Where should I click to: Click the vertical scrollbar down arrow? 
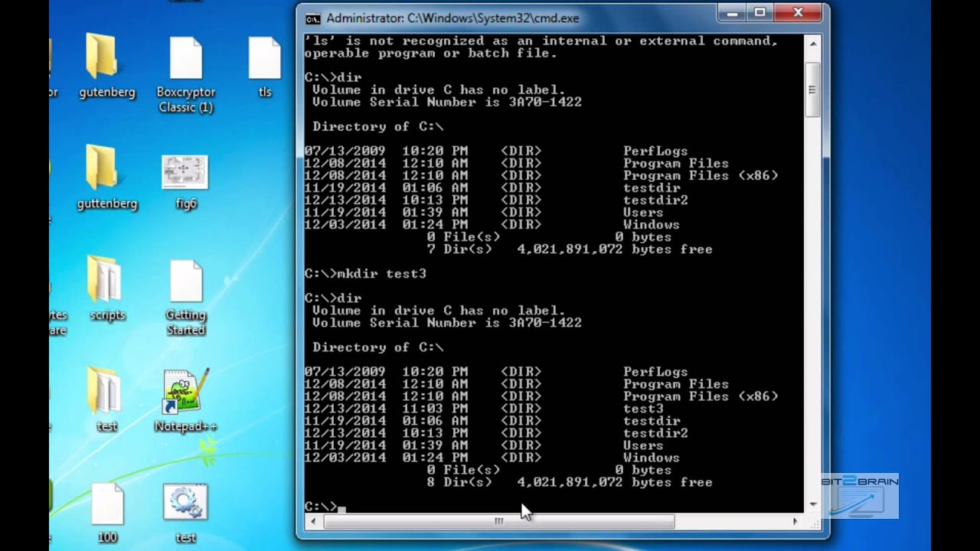(x=812, y=504)
